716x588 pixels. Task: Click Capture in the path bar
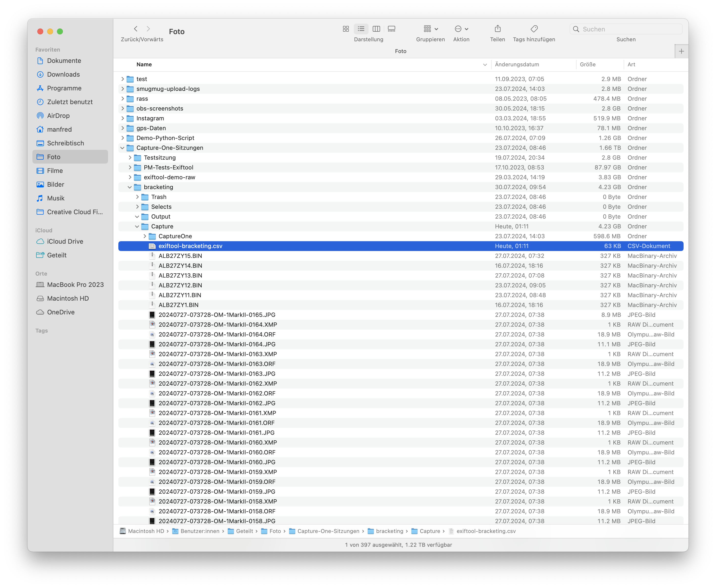(430, 531)
